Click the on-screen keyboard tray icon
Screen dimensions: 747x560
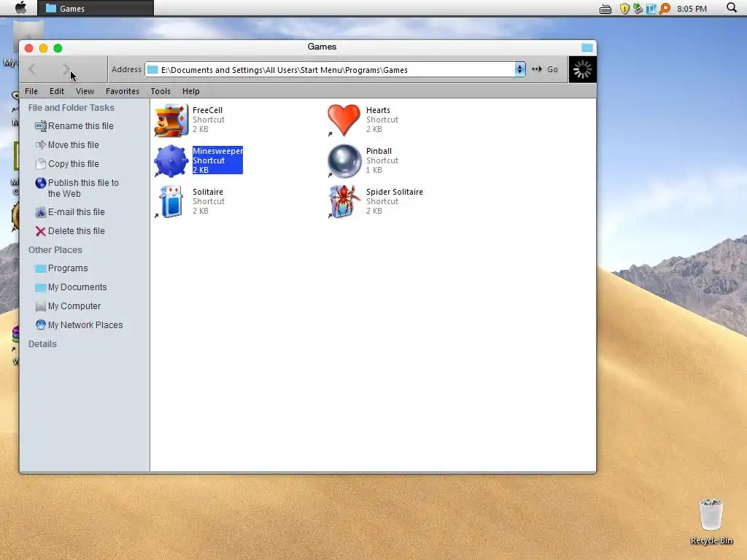coord(605,9)
